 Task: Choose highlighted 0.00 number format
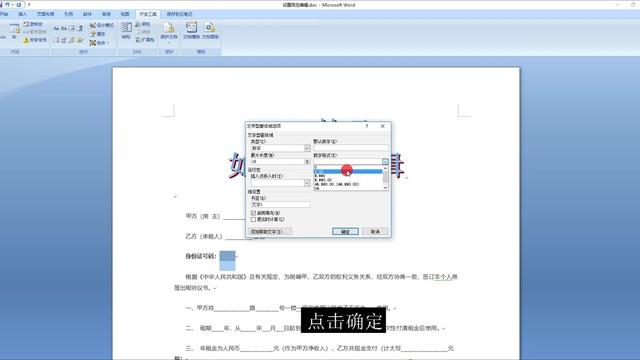(x=348, y=171)
